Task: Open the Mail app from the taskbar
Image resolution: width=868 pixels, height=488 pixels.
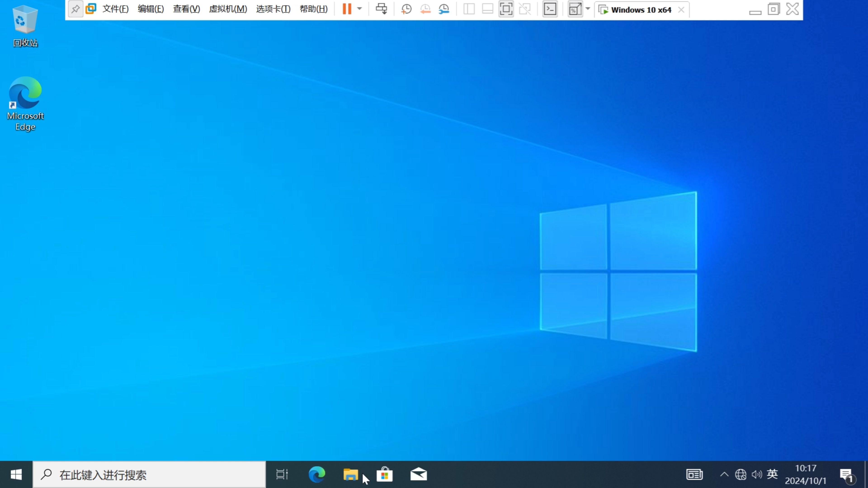Action: click(x=418, y=474)
